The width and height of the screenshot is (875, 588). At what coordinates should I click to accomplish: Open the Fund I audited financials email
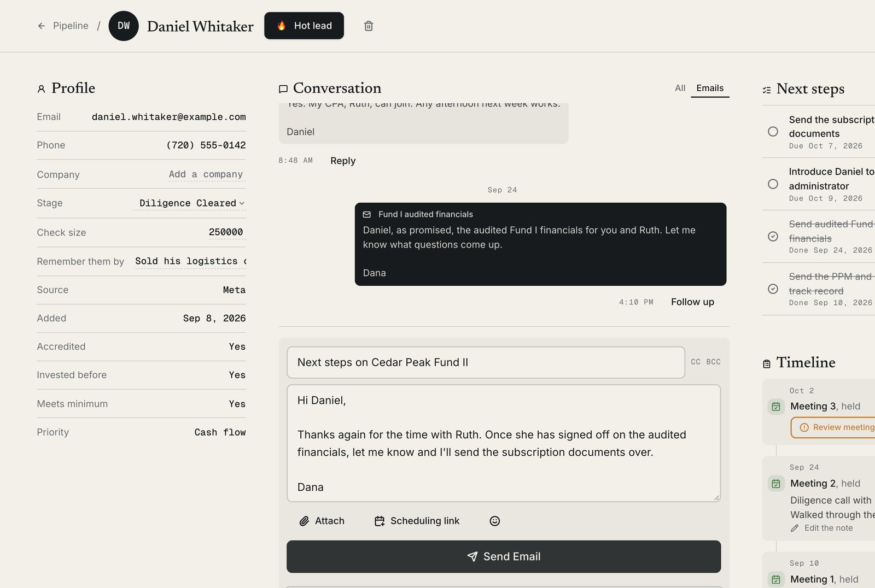[540, 244]
